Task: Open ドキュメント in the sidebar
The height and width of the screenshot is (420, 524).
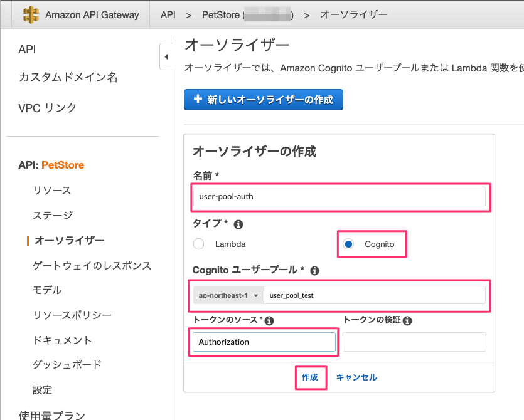Action: coord(62,340)
